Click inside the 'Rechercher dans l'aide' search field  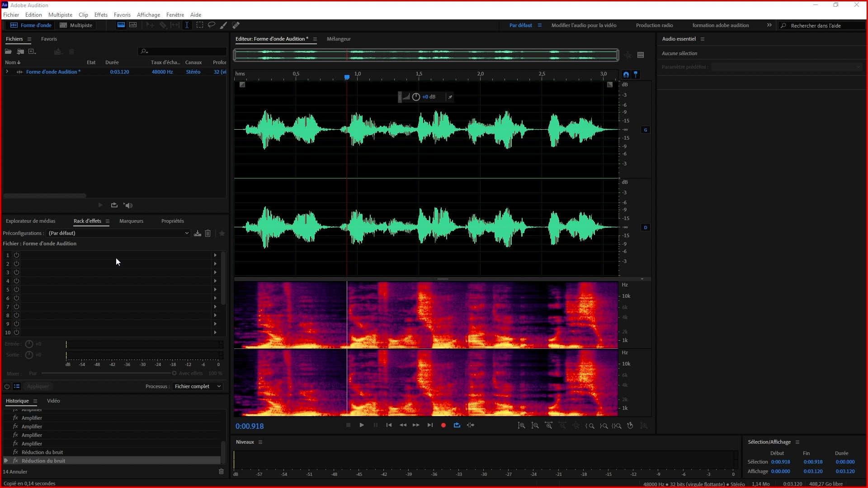823,26
